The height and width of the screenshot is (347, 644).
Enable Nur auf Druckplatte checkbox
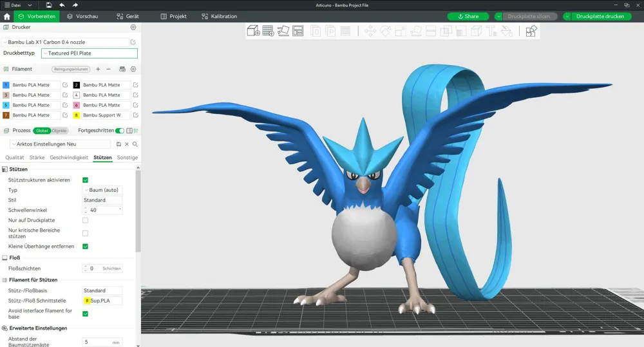86,220
